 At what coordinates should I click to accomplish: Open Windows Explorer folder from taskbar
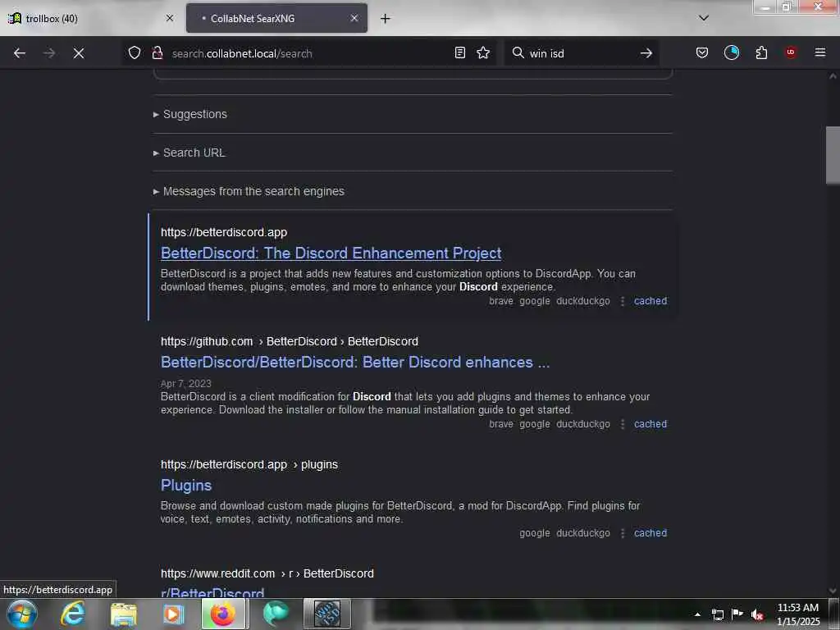(124, 614)
